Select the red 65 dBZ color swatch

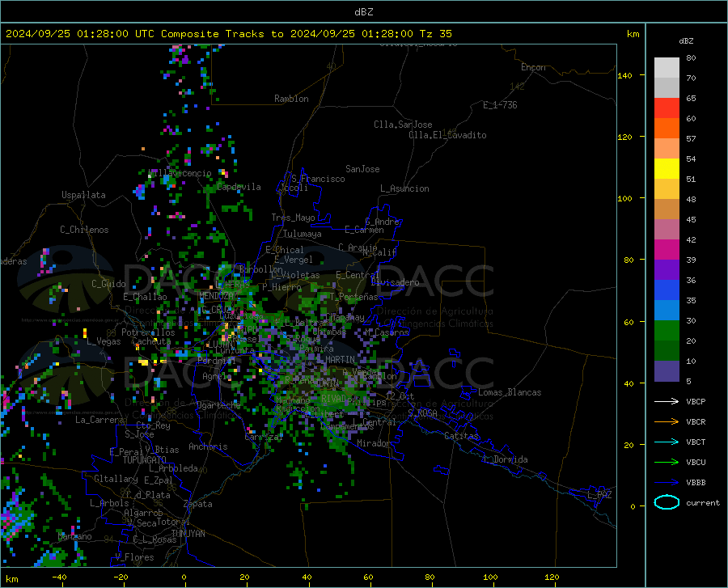667,108
